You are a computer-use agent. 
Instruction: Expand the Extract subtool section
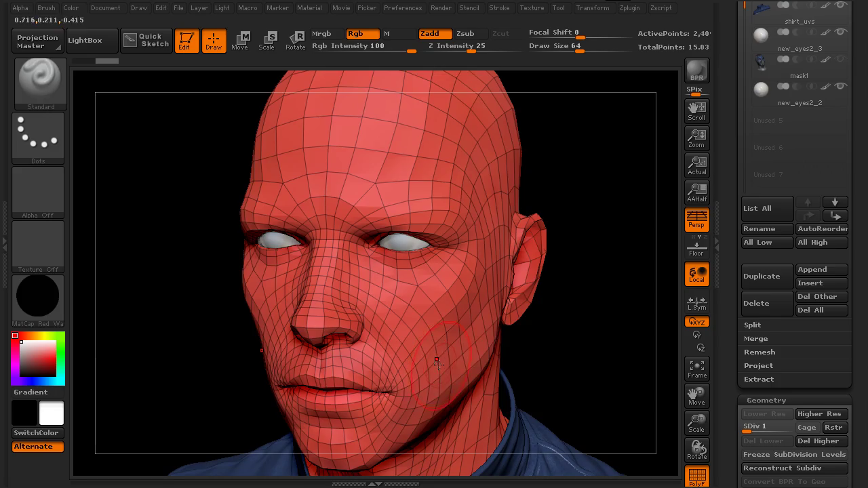pyautogui.click(x=759, y=379)
